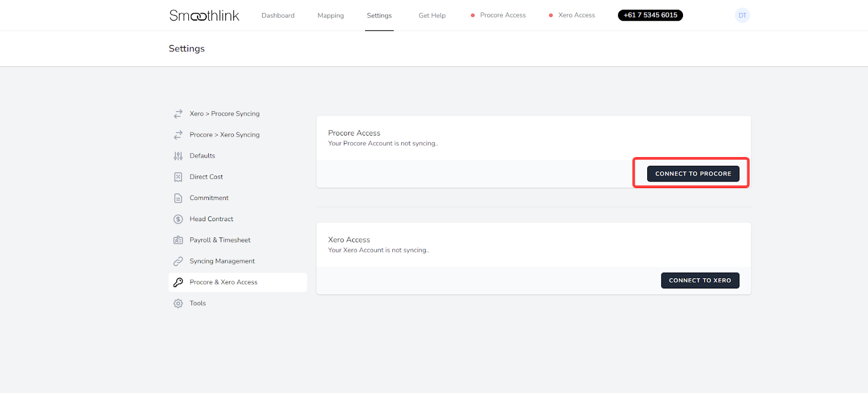868x393 pixels.
Task: Click the +61 7 5345 6015 phone button
Action: 650,15
